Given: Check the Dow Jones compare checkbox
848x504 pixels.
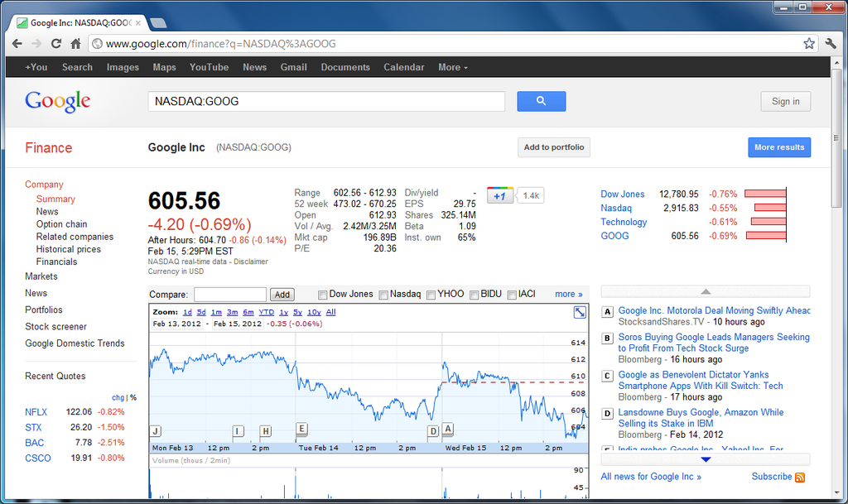Looking at the screenshot, I should [323, 295].
